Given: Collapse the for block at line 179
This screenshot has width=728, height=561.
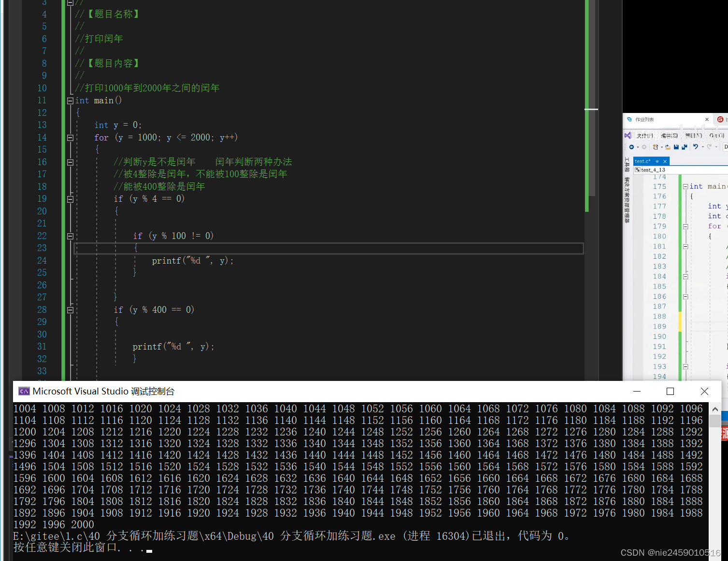Looking at the screenshot, I should (685, 226).
